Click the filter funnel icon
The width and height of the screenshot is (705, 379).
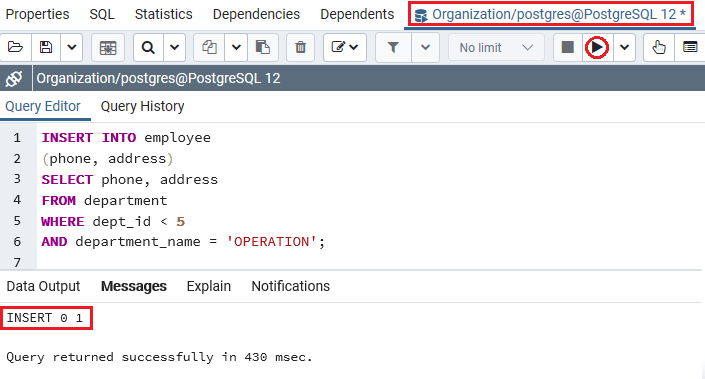[393, 47]
